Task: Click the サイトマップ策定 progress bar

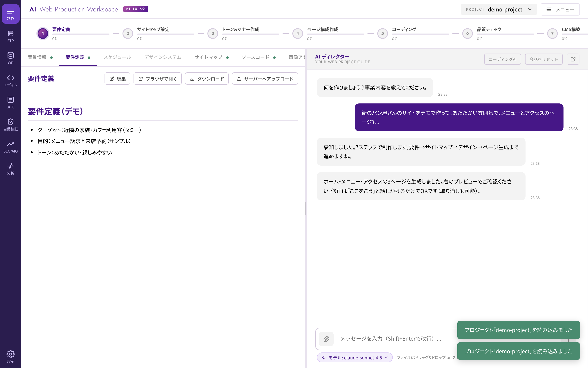Action: pos(166,35)
